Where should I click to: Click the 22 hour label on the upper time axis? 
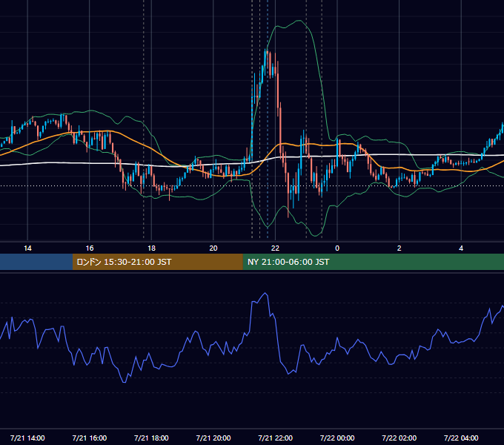(x=275, y=248)
